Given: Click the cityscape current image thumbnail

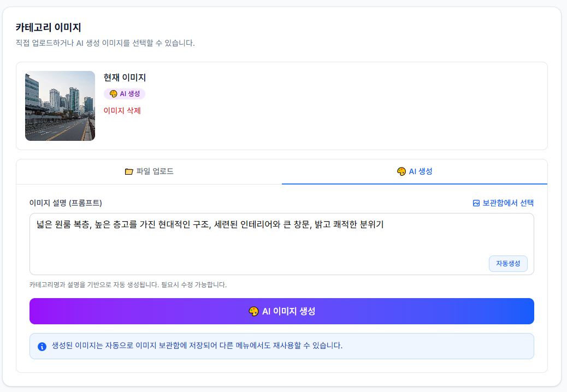Looking at the screenshot, I should pyautogui.click(x=60, y=105).
